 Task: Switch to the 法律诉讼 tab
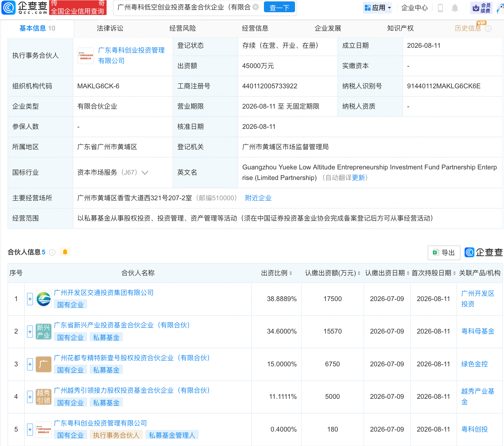coord(110,28)
